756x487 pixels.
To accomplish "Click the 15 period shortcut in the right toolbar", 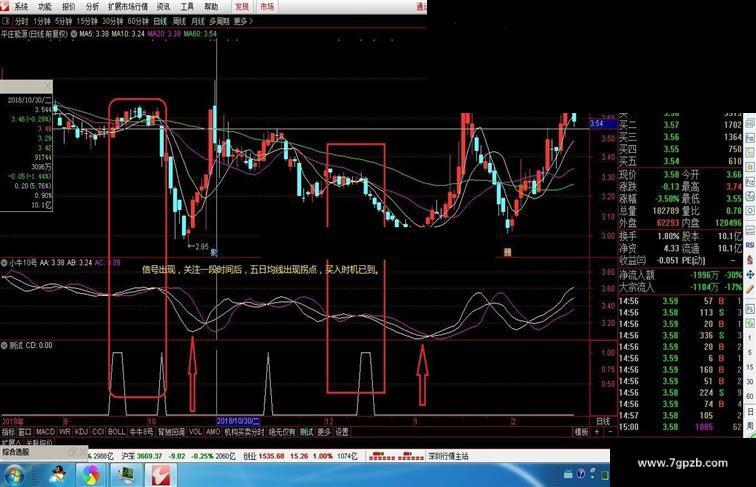I will [x=750, y=367].
